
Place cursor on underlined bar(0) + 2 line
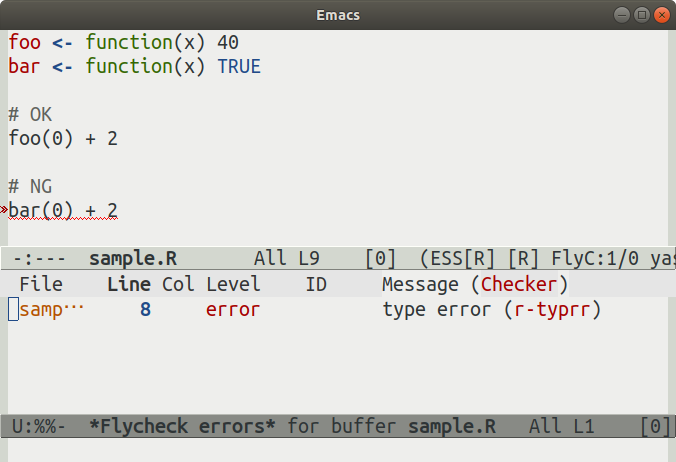[64, 210]
